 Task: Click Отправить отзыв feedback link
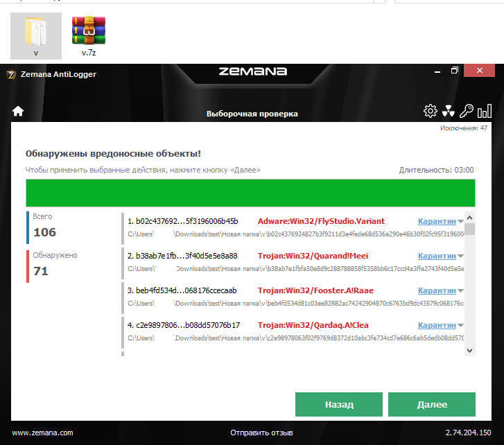tap(261, 433)
